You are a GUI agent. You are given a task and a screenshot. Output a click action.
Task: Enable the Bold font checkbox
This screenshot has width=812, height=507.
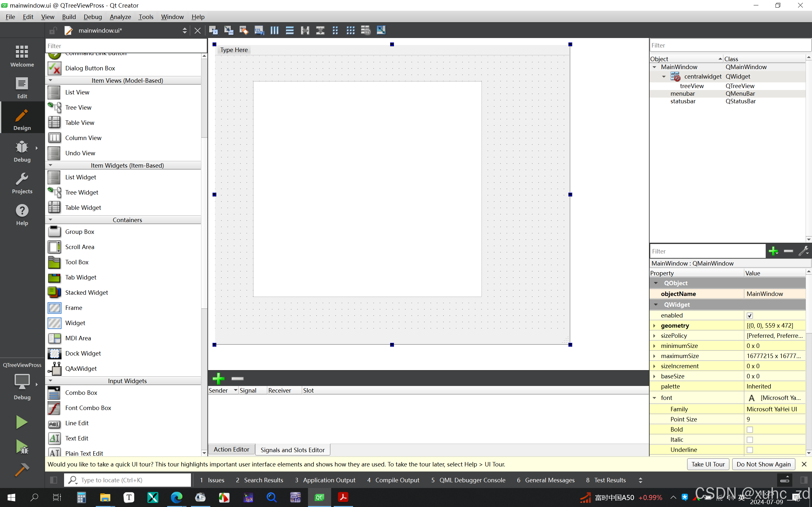click(x=750, y=430)
